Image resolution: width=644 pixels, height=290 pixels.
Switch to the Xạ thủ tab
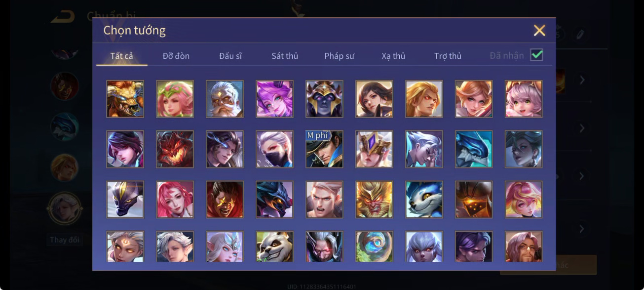pyautogui.click(x=393, y=56)
